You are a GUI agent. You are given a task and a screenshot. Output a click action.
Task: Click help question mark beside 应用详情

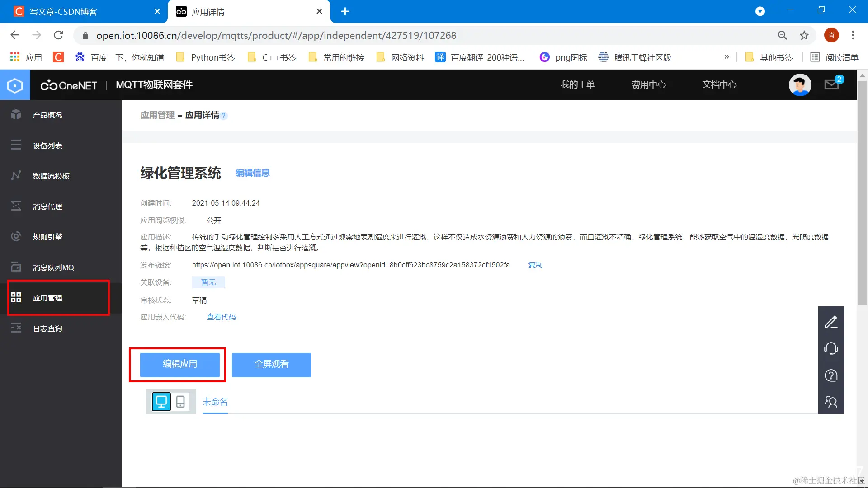point(224,116)
